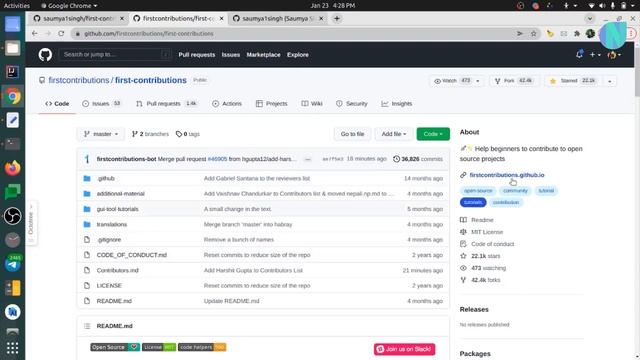Select the Code tab
Viewport: 640px width, 360px height.
[x=57, y=104]
